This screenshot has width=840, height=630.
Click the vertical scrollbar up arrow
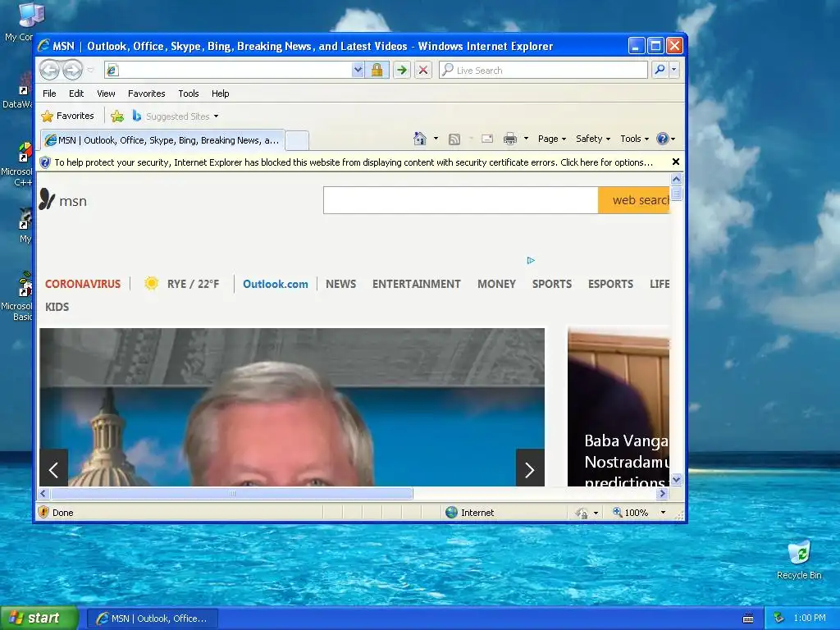pos(676,180)
